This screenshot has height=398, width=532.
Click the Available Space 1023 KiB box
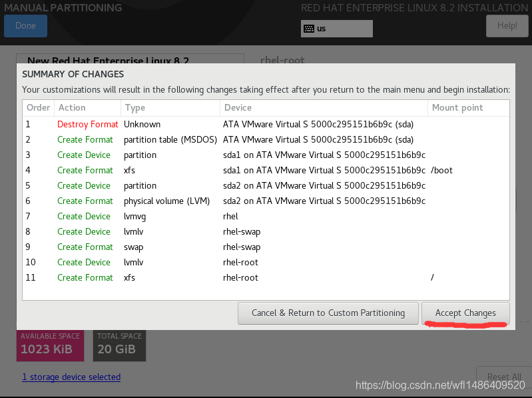(50, 345)
